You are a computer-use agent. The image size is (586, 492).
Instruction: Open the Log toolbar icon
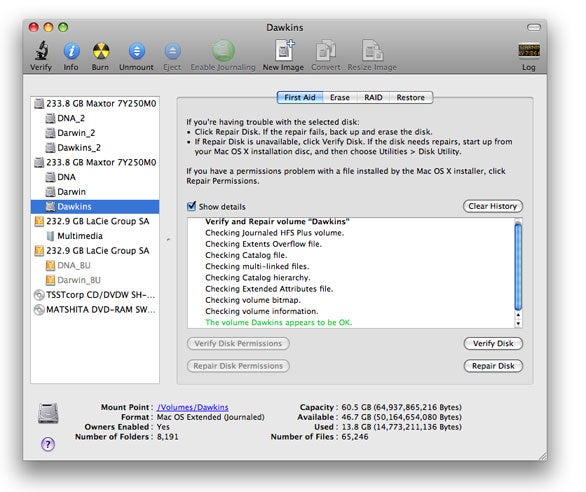[x=529, y=50]
